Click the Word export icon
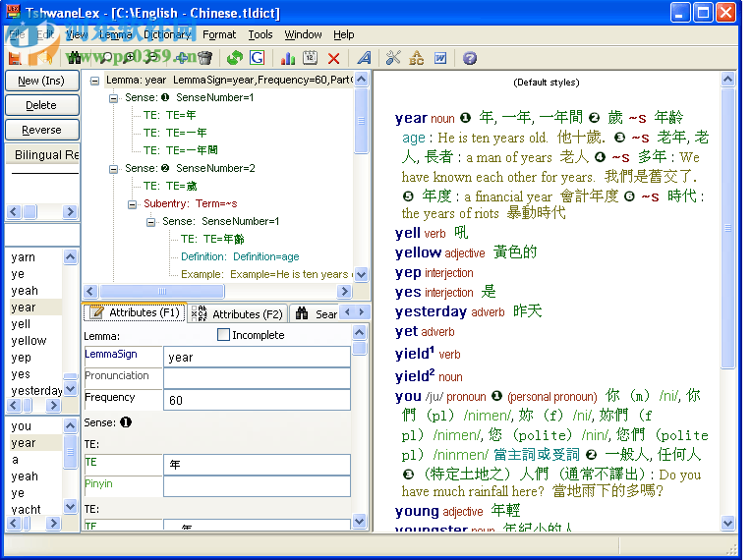Image resolution: width=752 pixels, height=560 pixels. (x=440, y=58)
